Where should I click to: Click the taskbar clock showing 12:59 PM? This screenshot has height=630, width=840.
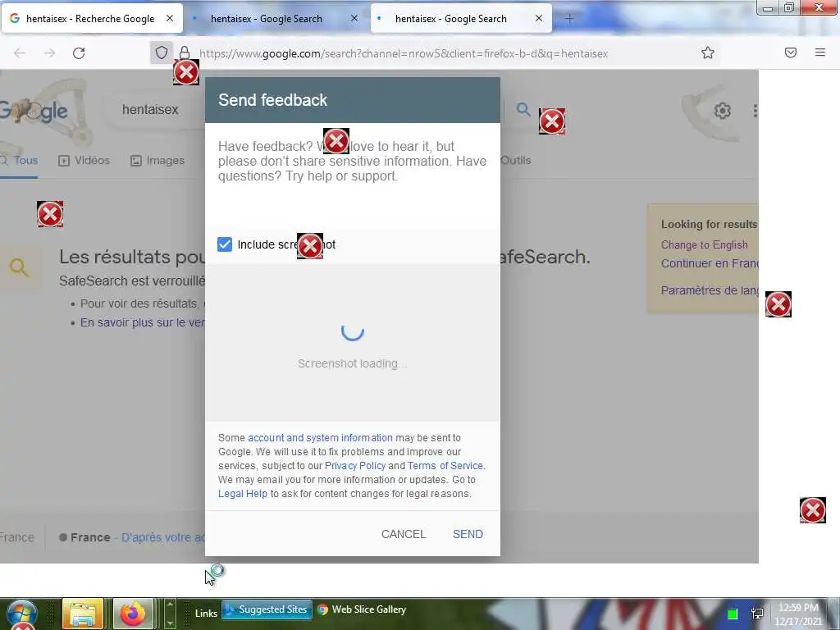click(798, 614)
